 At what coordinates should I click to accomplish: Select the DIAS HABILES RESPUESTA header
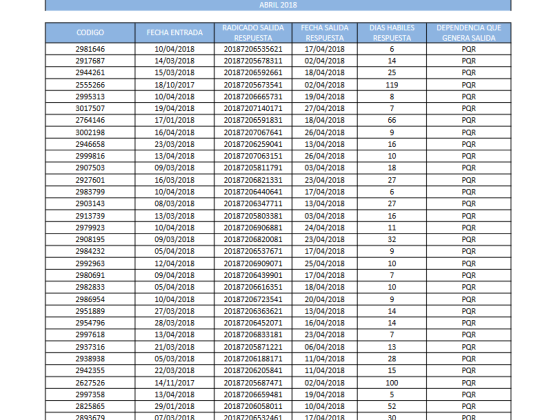click(x=392, y=32)
